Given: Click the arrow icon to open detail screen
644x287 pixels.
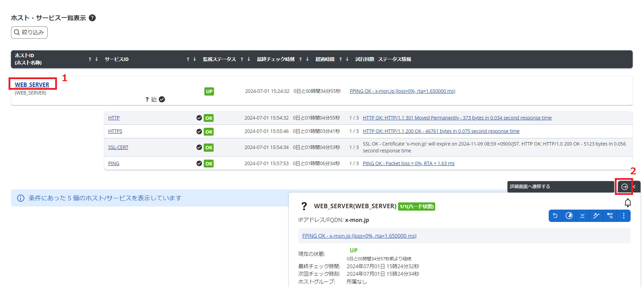Looking at the screenshot, I should tap(624, 187).
